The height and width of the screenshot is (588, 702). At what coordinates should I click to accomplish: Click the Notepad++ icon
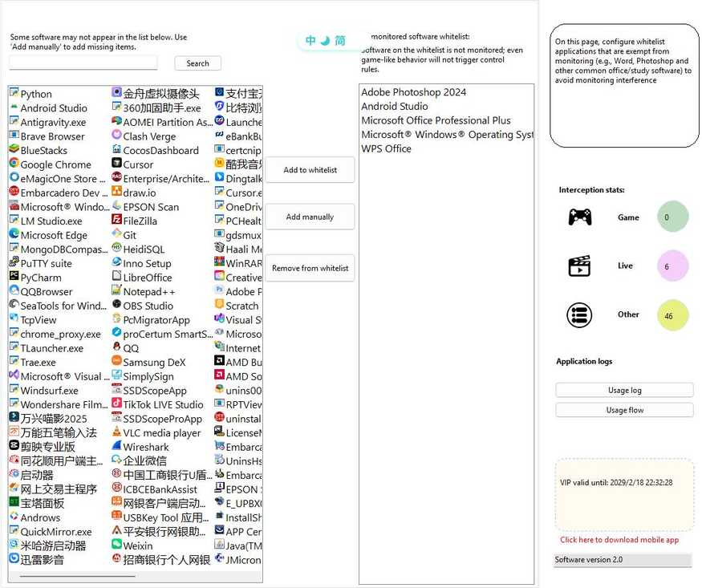[x=116, y=291]
